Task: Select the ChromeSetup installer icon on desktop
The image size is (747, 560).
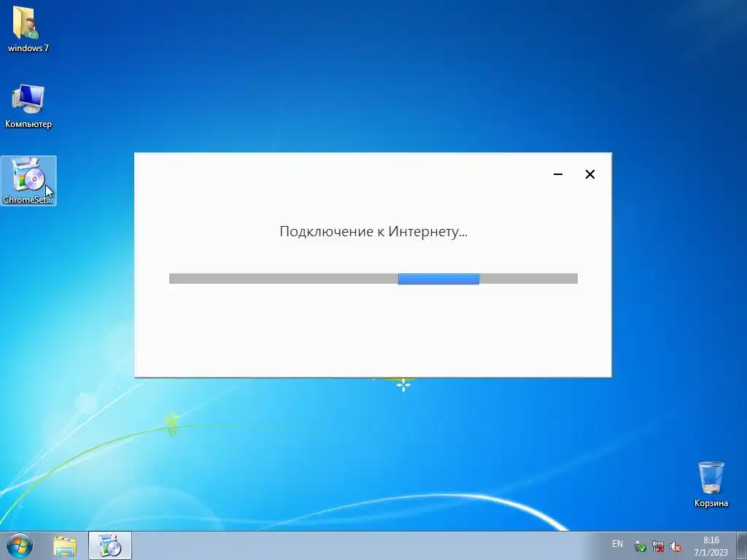Action: point(28,181)
